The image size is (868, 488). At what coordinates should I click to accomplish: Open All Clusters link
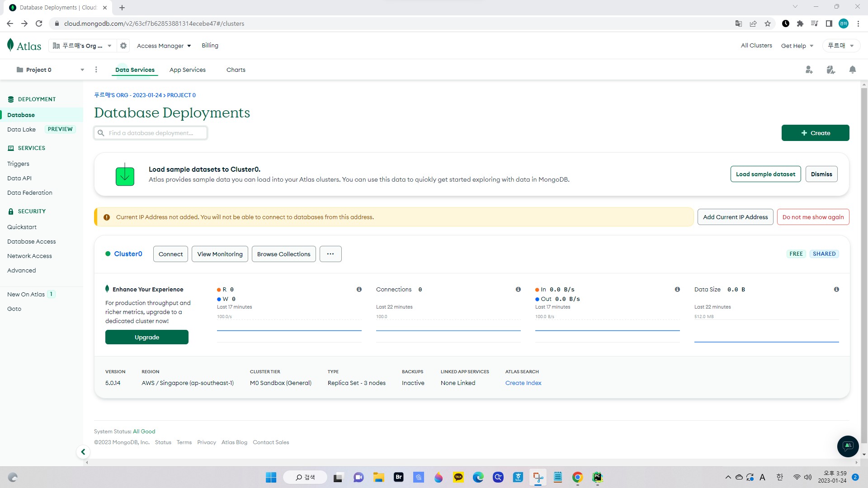click(x=756, y=45)
